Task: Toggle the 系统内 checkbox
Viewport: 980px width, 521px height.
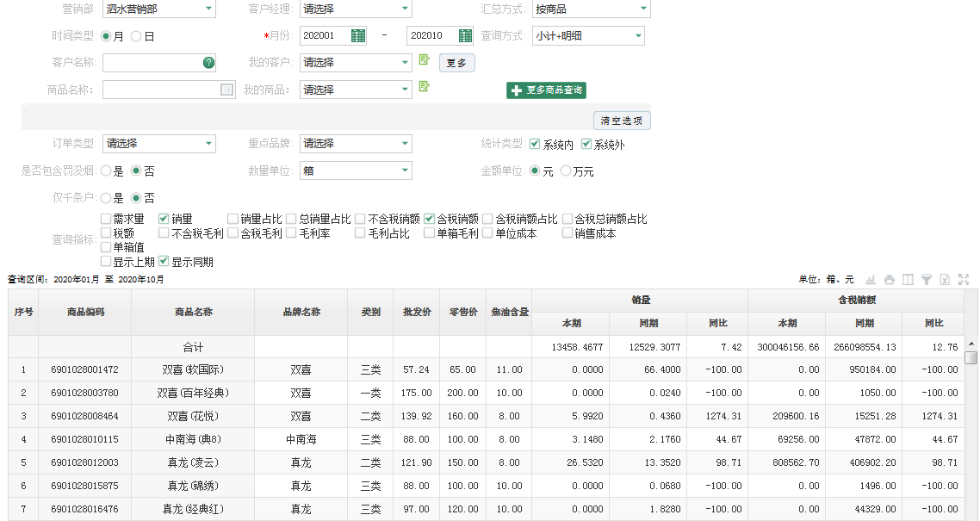Action: (x=535, y=145)
